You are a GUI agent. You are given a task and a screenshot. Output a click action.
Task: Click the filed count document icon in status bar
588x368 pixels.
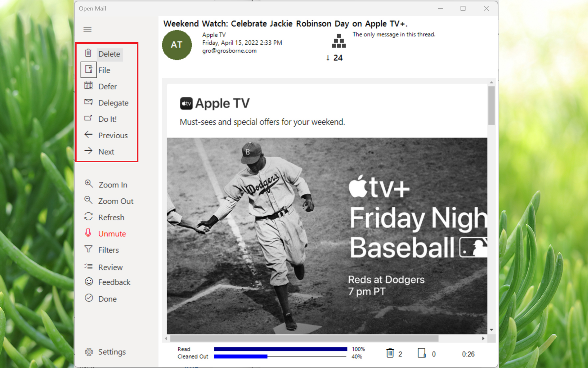pyautogui.click(x=422, y=353)
